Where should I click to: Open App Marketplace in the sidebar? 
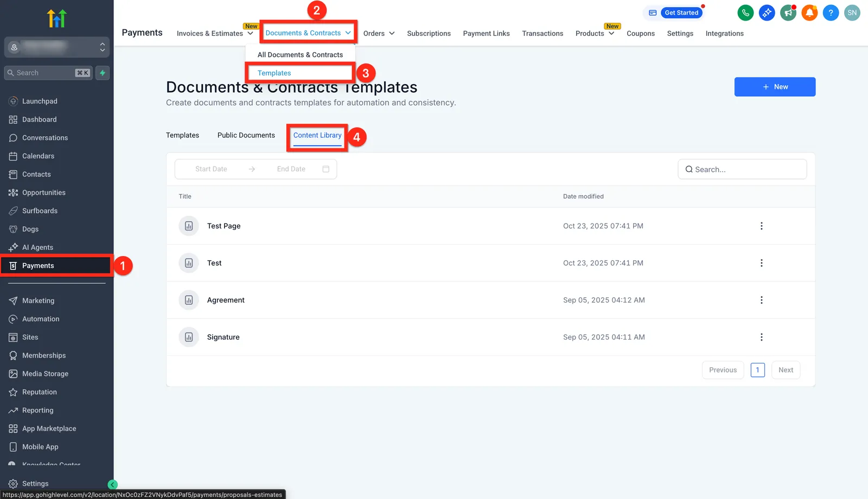point(49,428)
